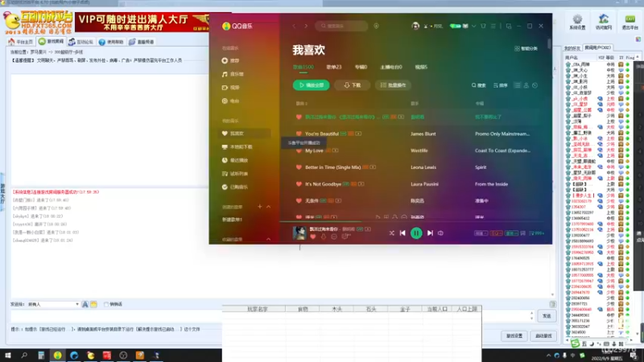Open comments icon of playing song
Screen dimensions: 644x362
[x=346, y=237]
